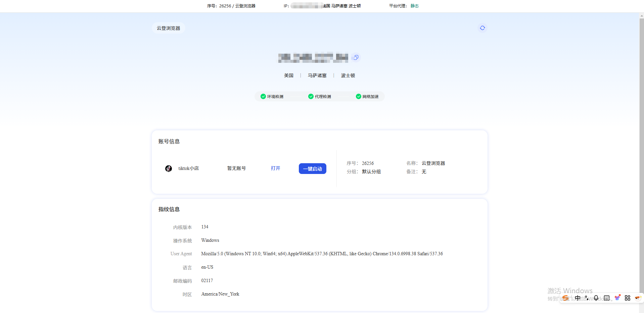The height and width of the screenshot is (313, 644).
Task: Click the 环境检测 green check indicator
Action: 263,96
